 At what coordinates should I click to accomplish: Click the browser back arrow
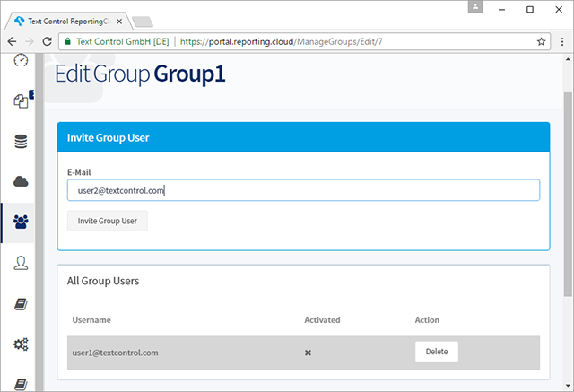12,42
